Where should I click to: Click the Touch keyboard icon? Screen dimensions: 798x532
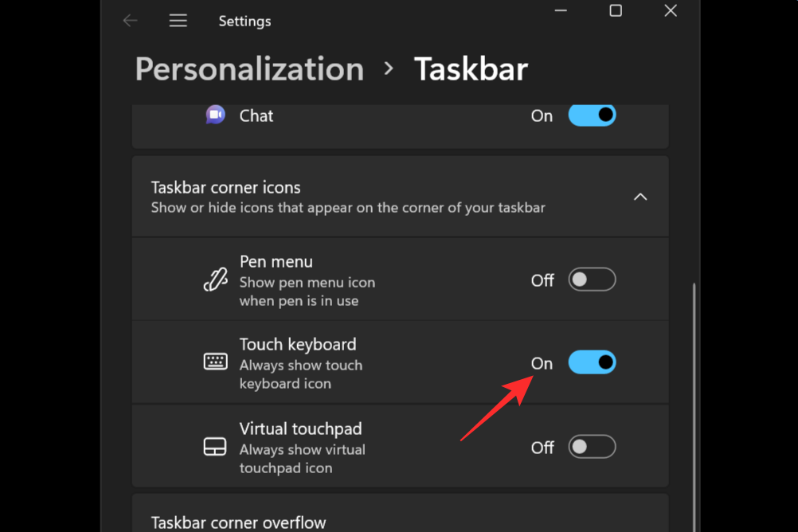point(215,362)
